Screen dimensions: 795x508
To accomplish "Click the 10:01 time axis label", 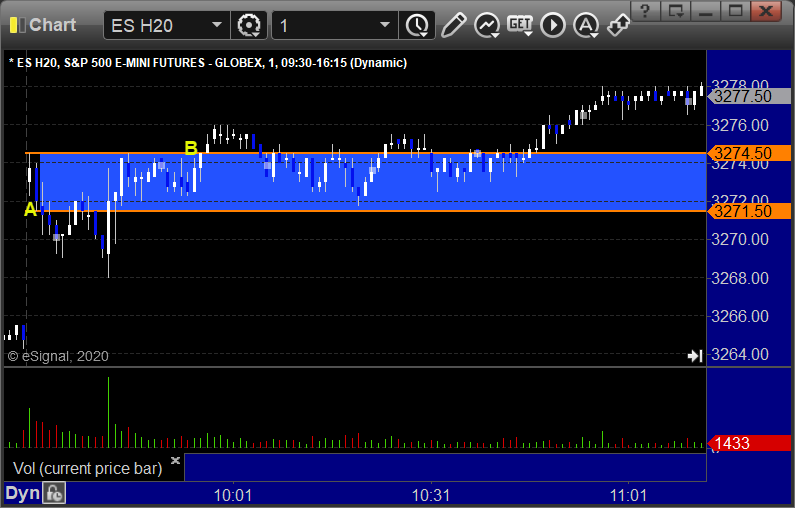I will [x=233, y=495].
